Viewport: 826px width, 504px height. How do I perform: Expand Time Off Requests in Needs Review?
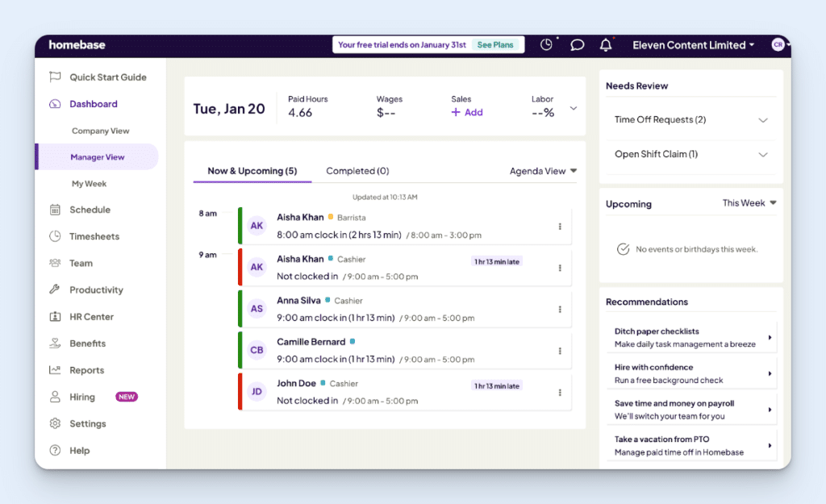pos(761,119)
